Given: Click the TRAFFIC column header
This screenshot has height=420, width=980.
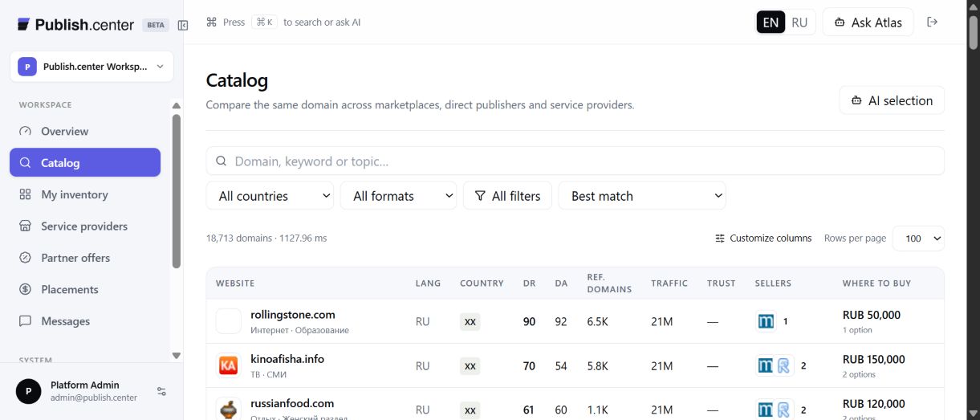Looking at the screenshot, I should tap(669, 283).
